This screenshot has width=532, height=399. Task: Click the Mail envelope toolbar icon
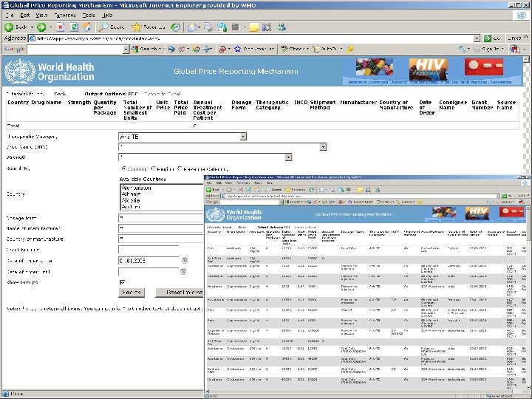pyautogui.click(x=192, y=27)
